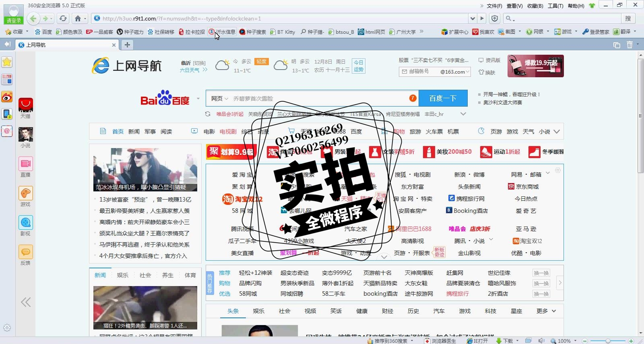Open the 帮助(H) menu
The image size is (644, 344).
[576, 6]
